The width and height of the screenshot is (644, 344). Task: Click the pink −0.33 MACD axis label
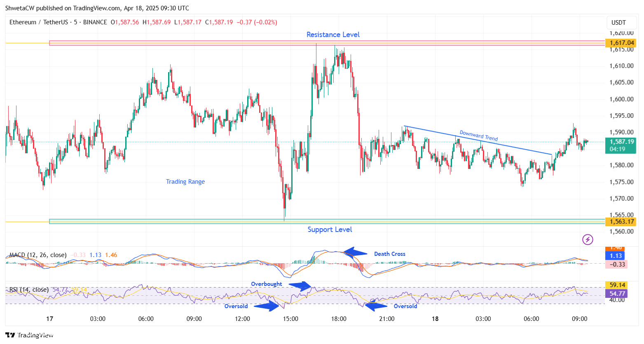point(616,264)
